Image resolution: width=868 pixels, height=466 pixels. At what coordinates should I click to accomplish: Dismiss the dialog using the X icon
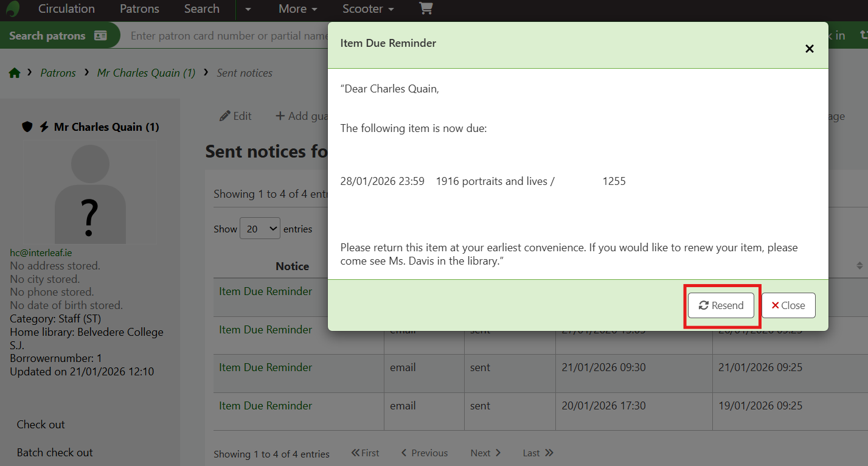coord(810,49)
